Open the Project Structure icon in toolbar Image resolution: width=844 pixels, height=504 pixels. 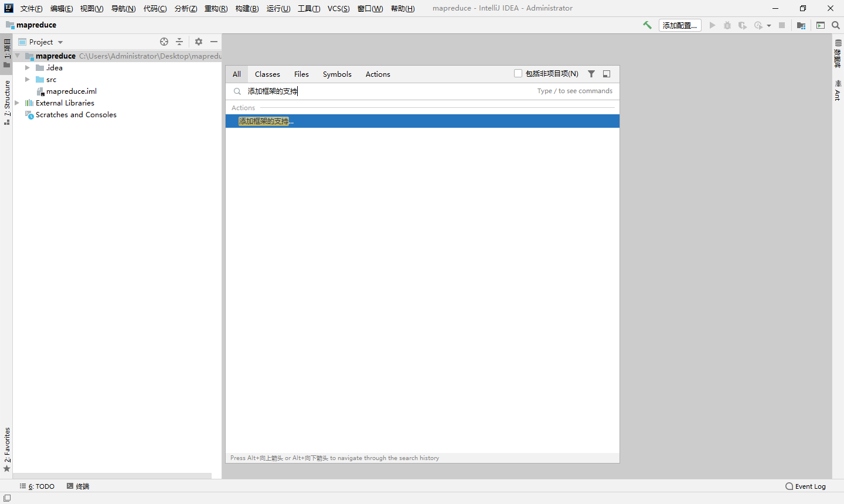801,25
